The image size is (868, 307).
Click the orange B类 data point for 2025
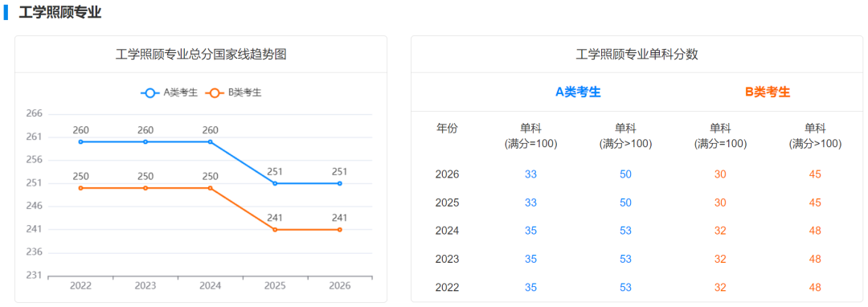click(x=275, y=230)
